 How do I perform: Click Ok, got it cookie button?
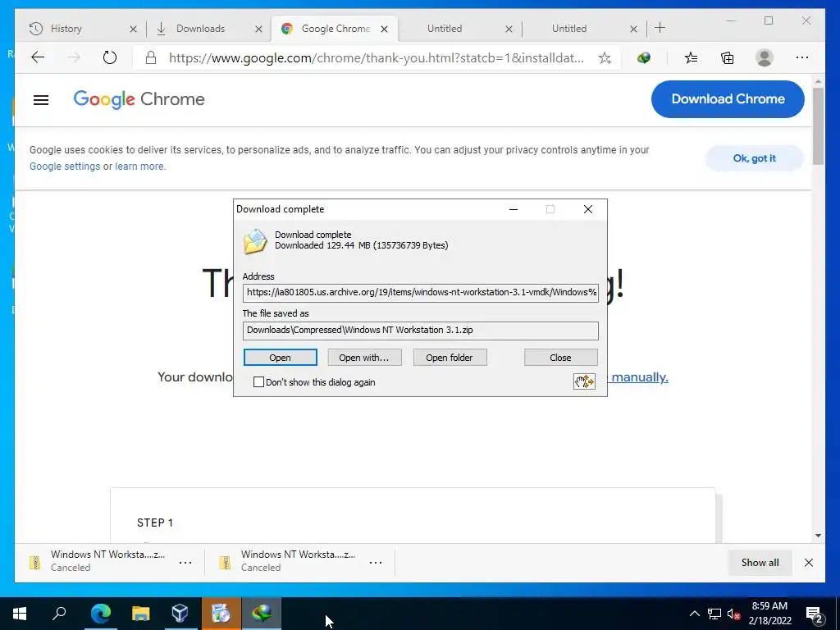click(x=755, y=158)
